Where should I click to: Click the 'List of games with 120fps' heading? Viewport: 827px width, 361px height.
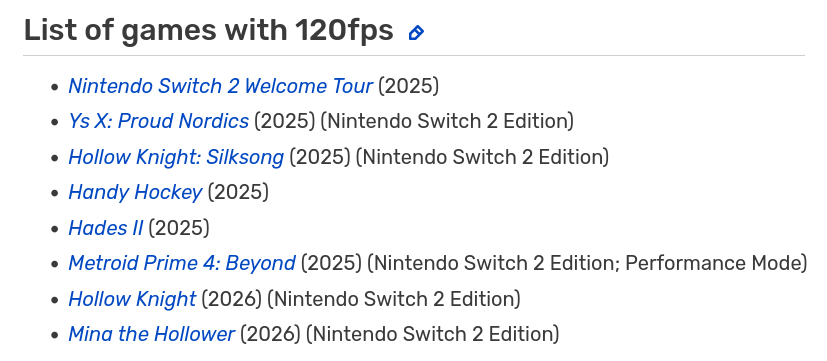click(209, 30)
